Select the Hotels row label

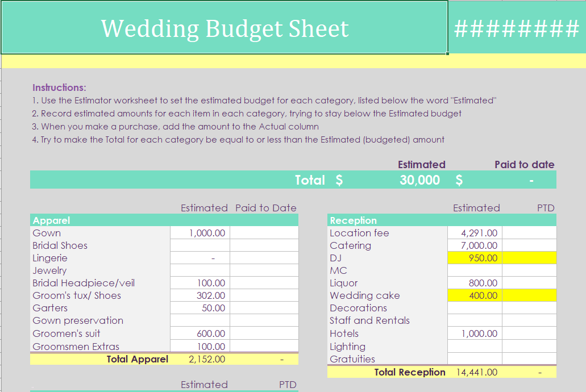pos(344,333)
